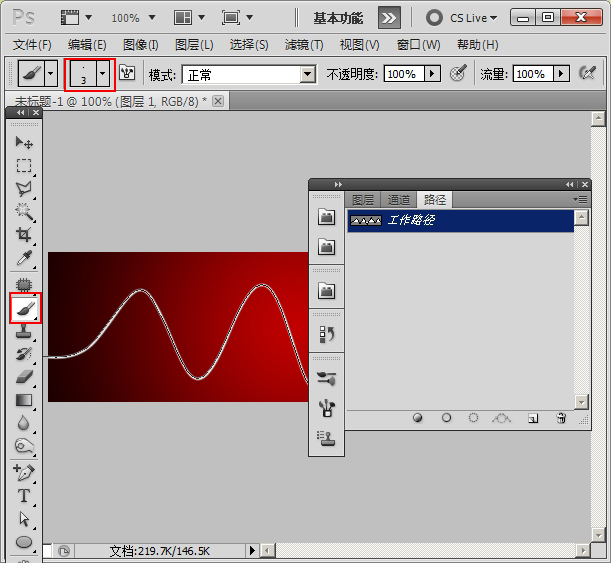Click the flow 100% input field

(x=533, y=73)
